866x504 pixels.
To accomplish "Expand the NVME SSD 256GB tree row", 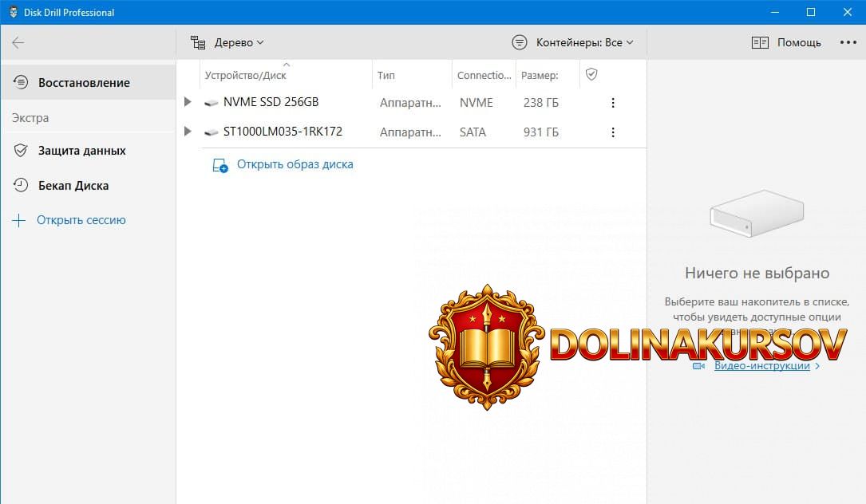I will [188, 102].
